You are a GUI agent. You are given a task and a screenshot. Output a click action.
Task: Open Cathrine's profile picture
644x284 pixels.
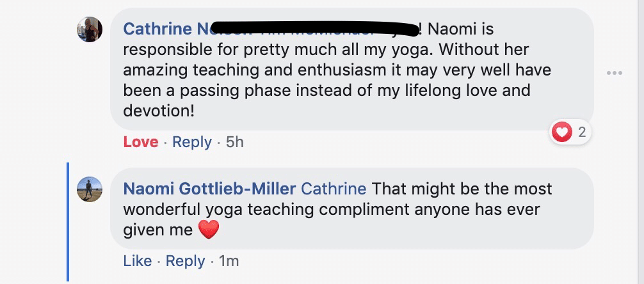(x=90, y=29)
